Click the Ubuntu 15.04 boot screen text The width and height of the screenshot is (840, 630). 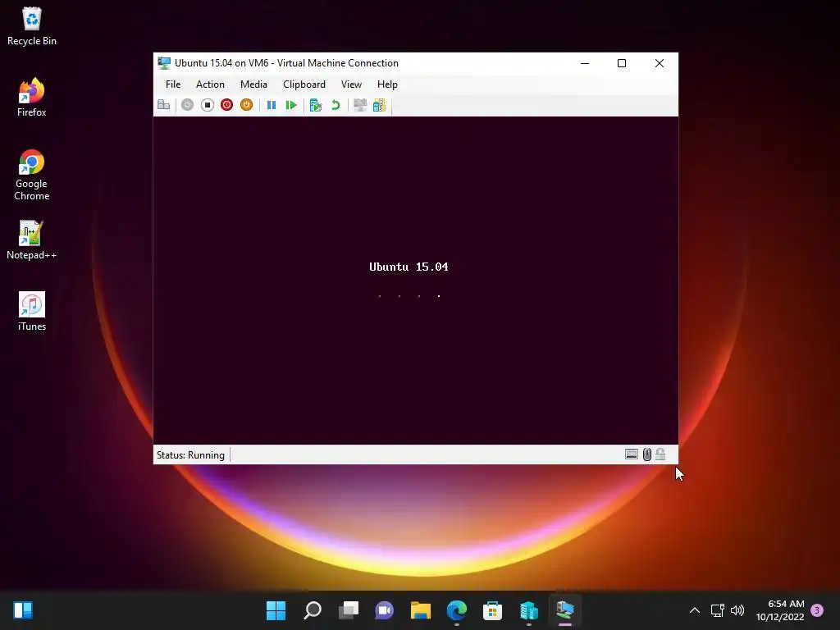point(409,267)
